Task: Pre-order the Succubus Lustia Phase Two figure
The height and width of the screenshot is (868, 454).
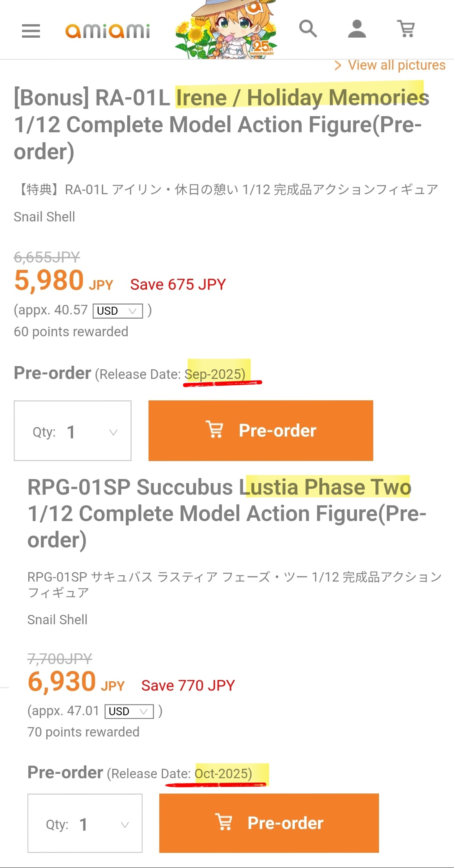Action: click(x=269, y=823)
